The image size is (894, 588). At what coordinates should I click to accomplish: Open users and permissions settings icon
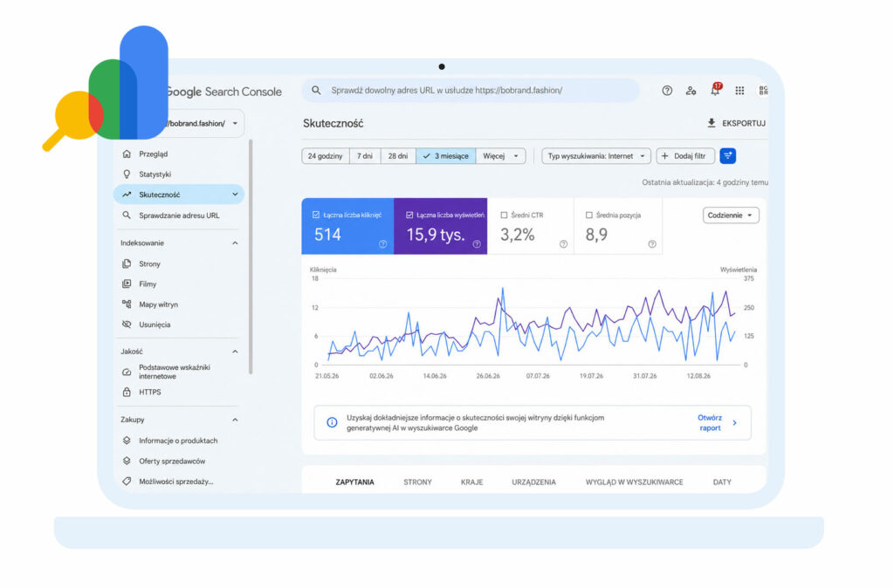(691, 90)
